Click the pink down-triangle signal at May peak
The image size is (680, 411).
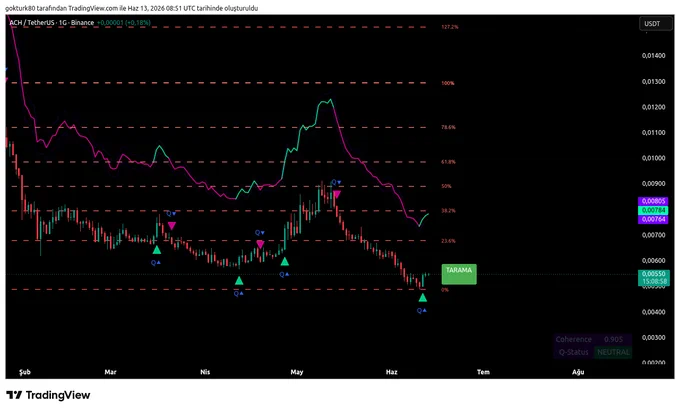coord(337,194)
